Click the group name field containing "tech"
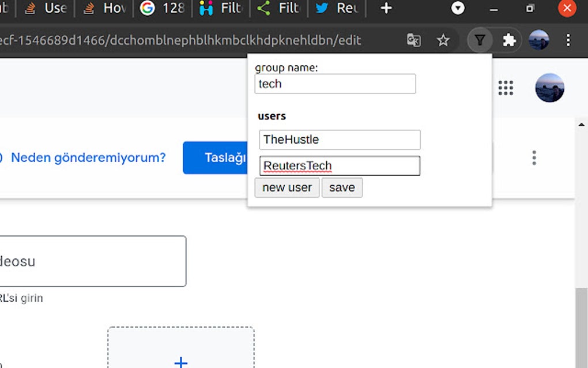 (335, 84)
